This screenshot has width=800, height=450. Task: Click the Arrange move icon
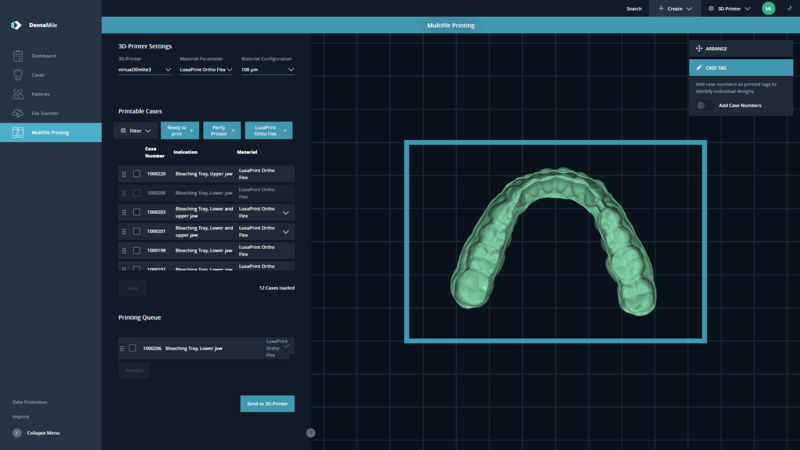[x=699, y=48]
